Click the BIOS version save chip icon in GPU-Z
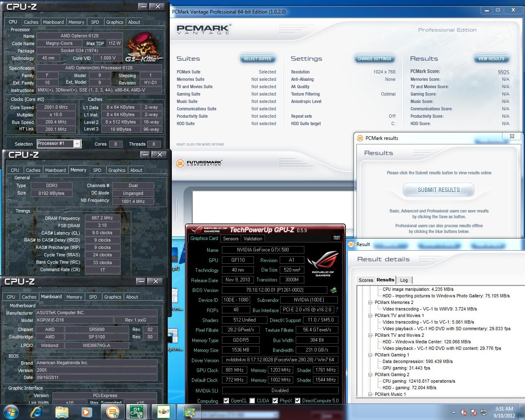525x420 pixels. pyautogui.click(x=333, y=290)
